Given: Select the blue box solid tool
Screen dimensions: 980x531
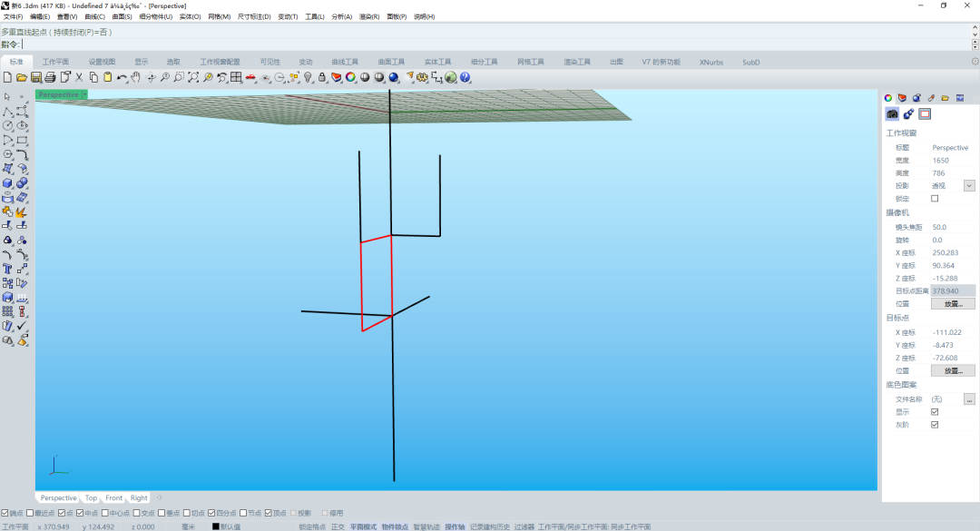Looking at the screenshot, I should (7, 183).
